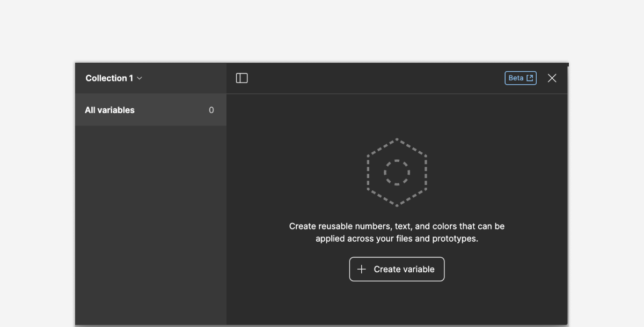Viewport: 644px width, 327px height.
Task: Click the dashed circle inside the hexagon
Action: pyautogui.click(x=397, y=173)
